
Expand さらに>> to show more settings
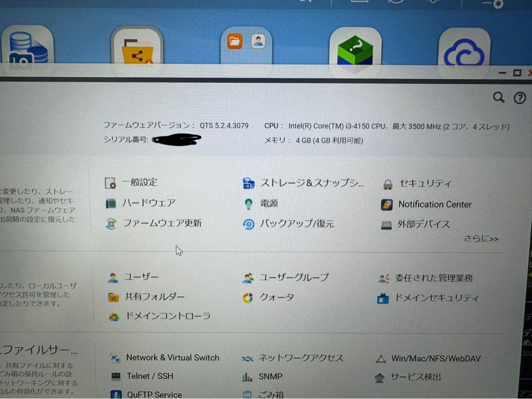[x=482, y=238]
